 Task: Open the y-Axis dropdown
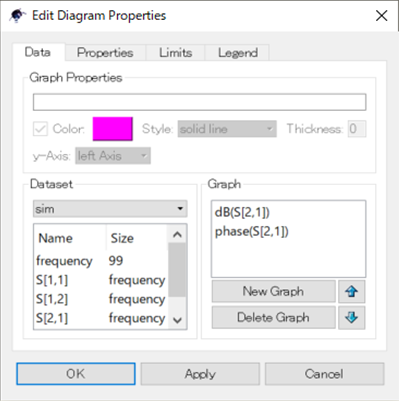(113, 156)
